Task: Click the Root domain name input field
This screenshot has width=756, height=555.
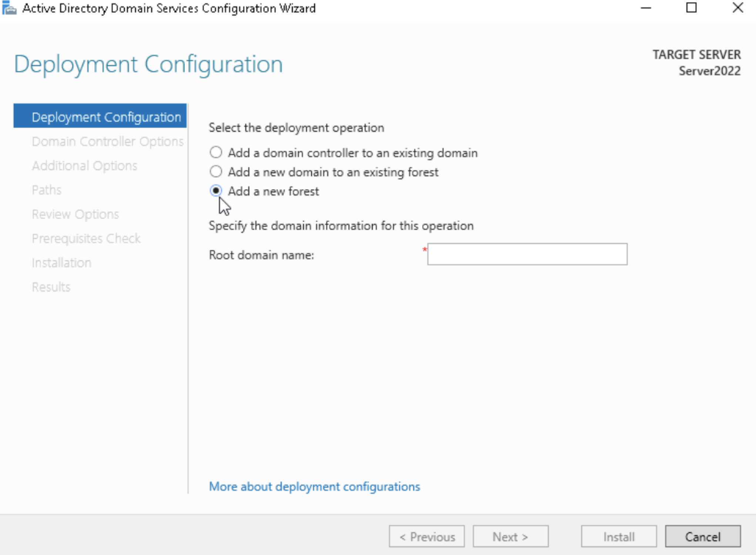Action: point(527,254)
